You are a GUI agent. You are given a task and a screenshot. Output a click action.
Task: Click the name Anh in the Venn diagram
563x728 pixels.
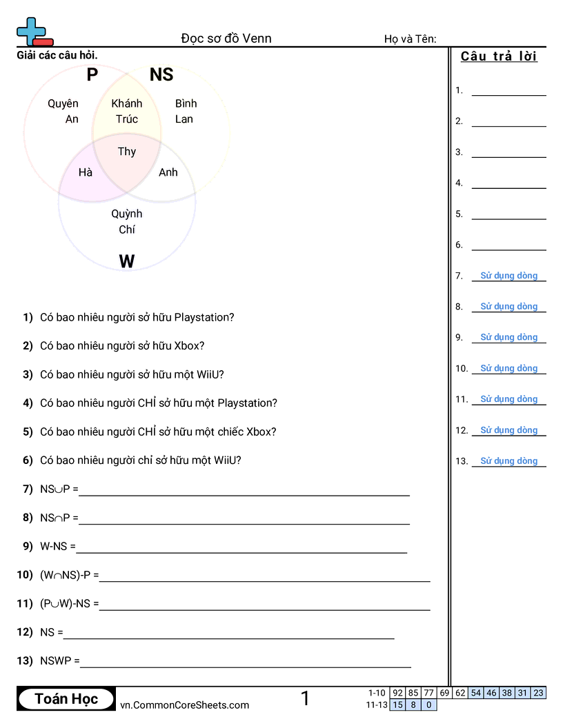[x=168, y=172]
